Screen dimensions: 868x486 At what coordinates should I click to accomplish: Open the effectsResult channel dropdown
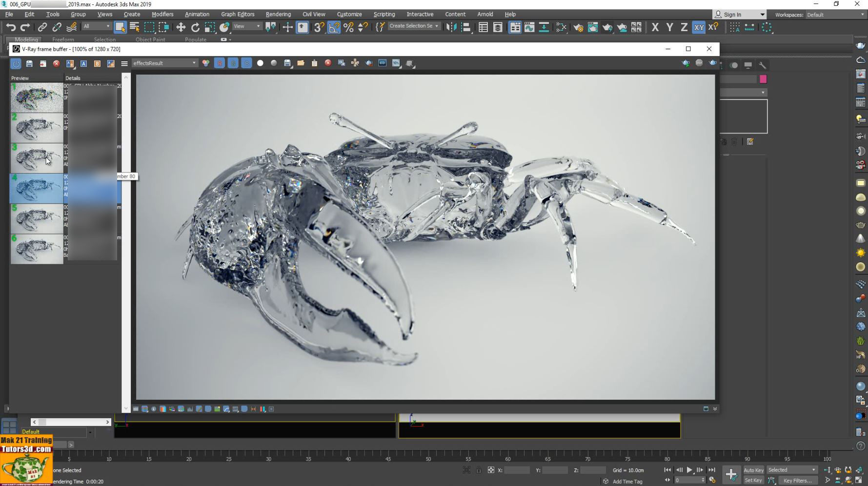click(164, 63)
